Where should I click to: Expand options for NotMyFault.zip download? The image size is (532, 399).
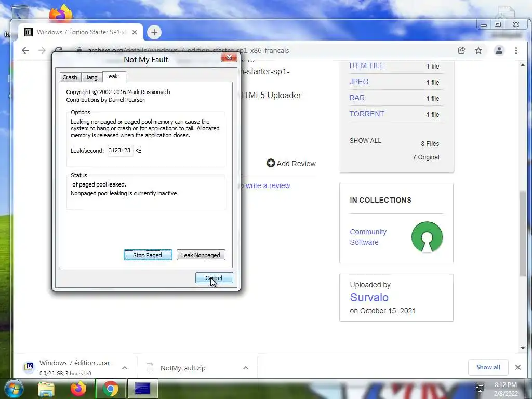point(246,368)
